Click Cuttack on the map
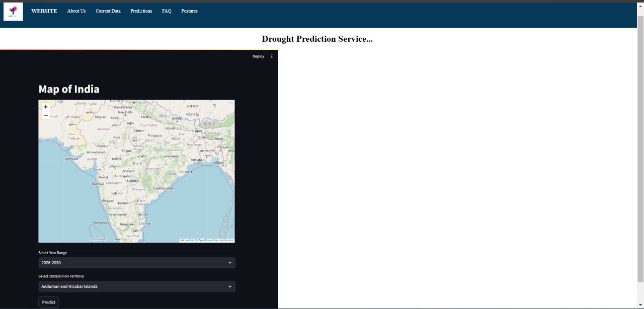Image resolution: width=644 pixels, height=309 pixels. point(187,172)
